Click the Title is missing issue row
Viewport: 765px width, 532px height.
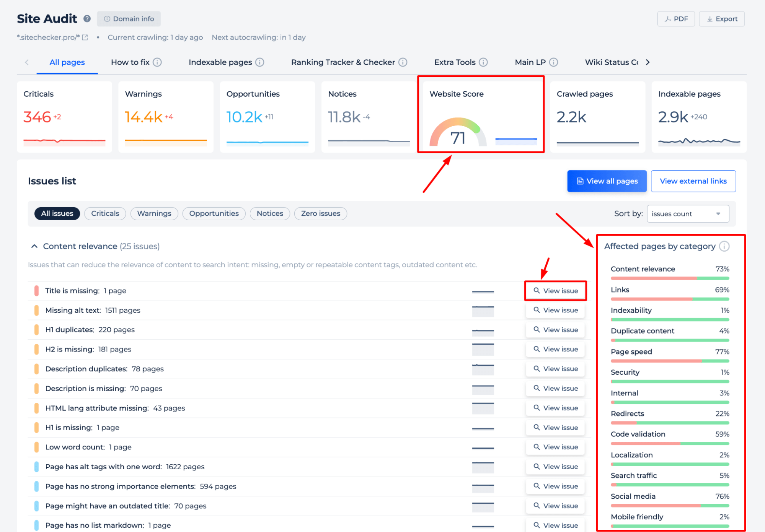point(309,291)
